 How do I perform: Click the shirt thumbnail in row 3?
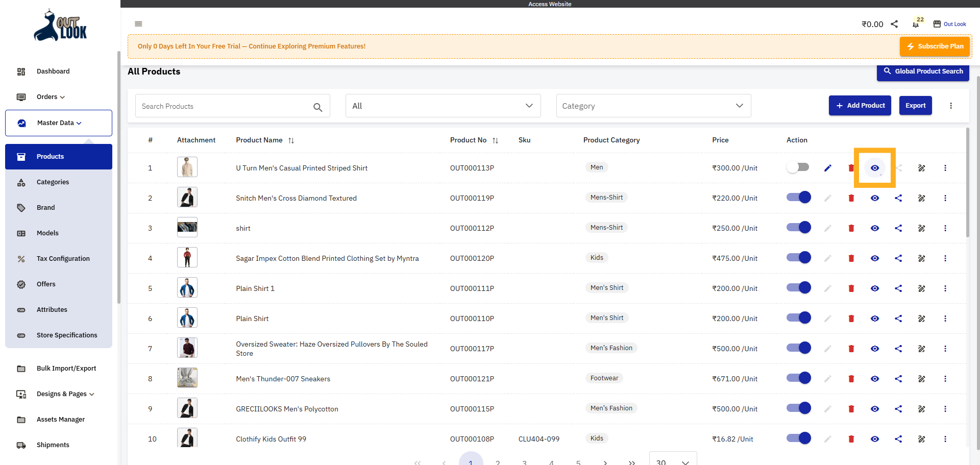[187, 227]
